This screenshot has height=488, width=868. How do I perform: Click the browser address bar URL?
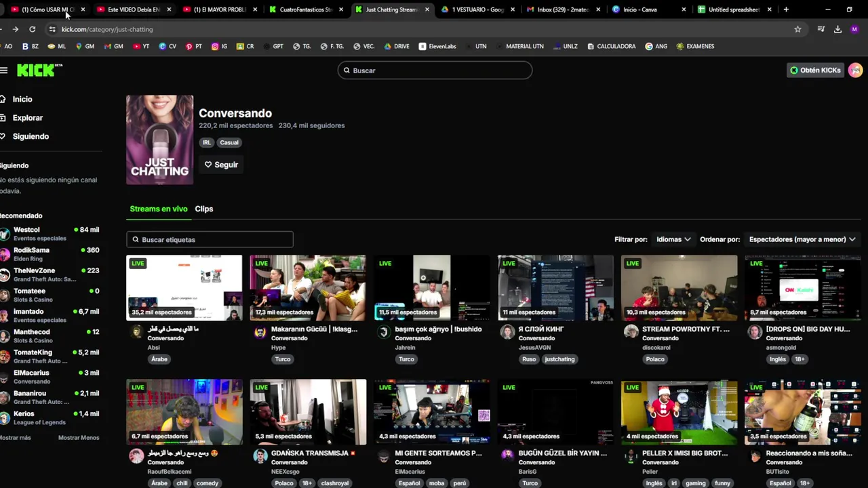click(107, 29)
